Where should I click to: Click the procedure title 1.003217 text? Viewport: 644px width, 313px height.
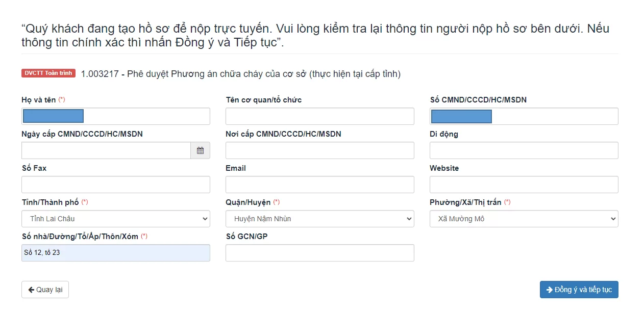[x=241, y=74]
